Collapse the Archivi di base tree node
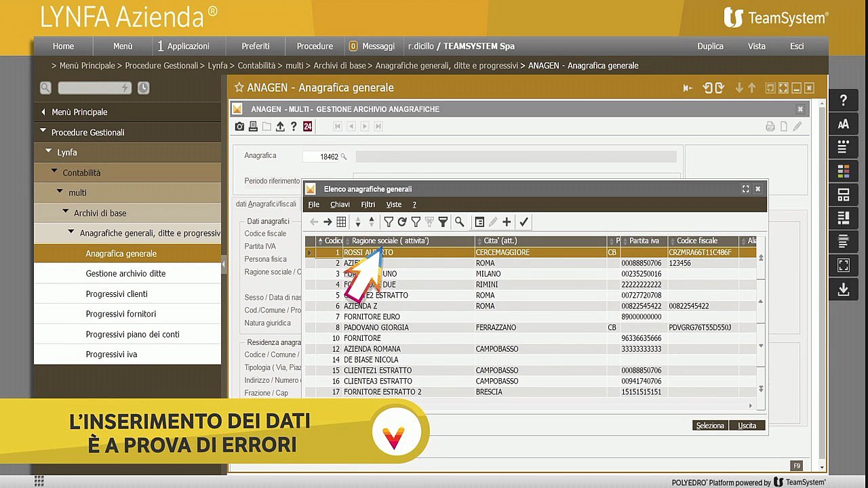Viewport: 868px width, 488px height. coord(66,212)
